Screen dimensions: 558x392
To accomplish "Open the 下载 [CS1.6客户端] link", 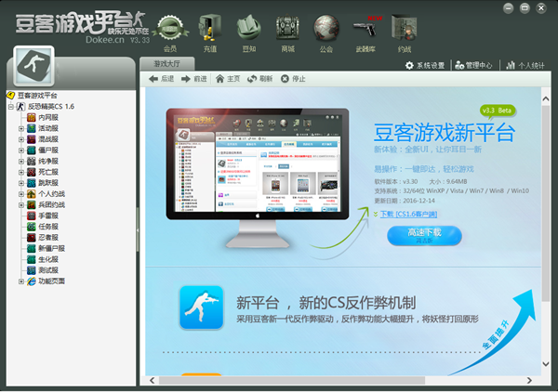I will pos(408,214).
